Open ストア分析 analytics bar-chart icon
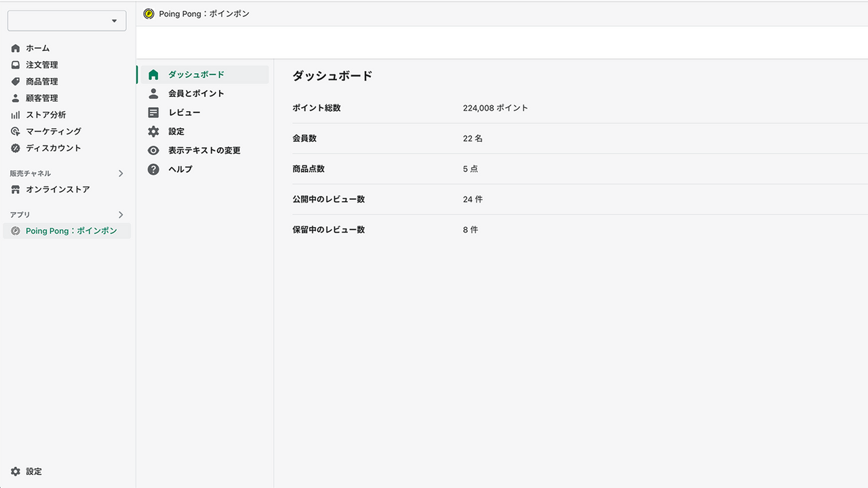 [15, 115]
